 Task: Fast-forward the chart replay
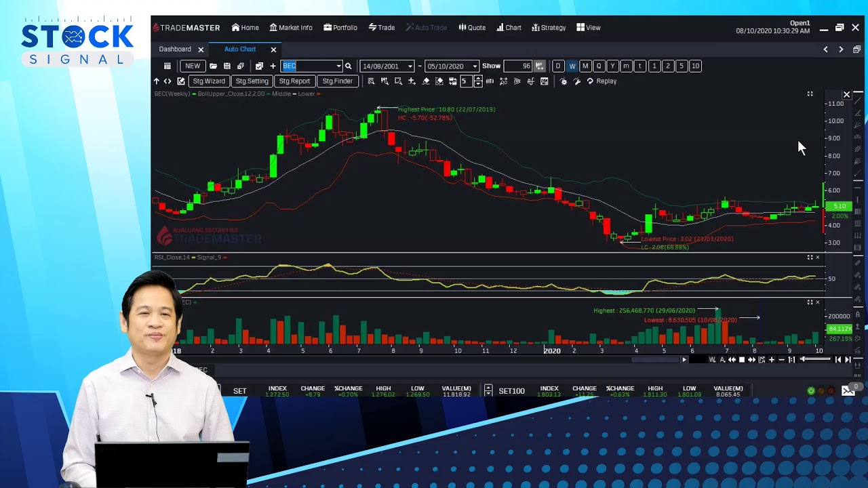751,360
